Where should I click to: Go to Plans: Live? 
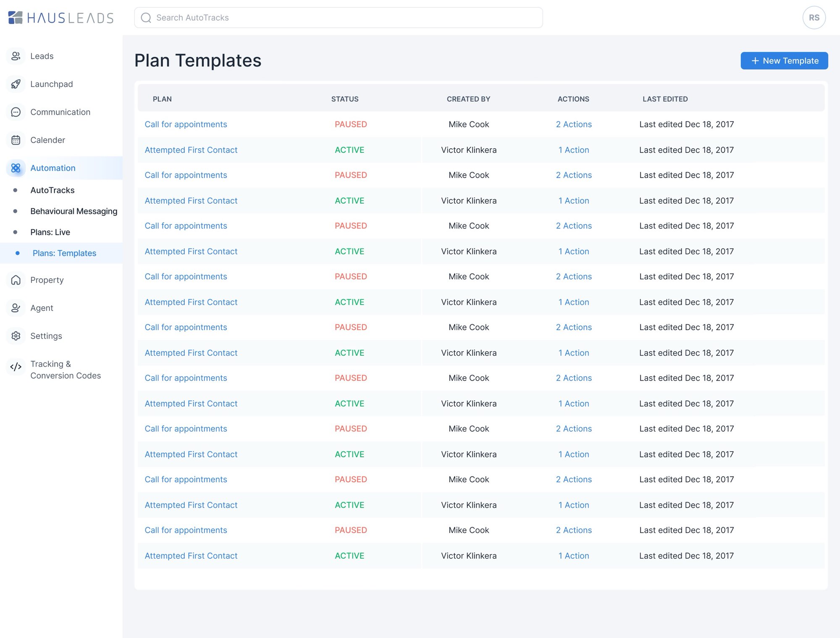[50, 232]
